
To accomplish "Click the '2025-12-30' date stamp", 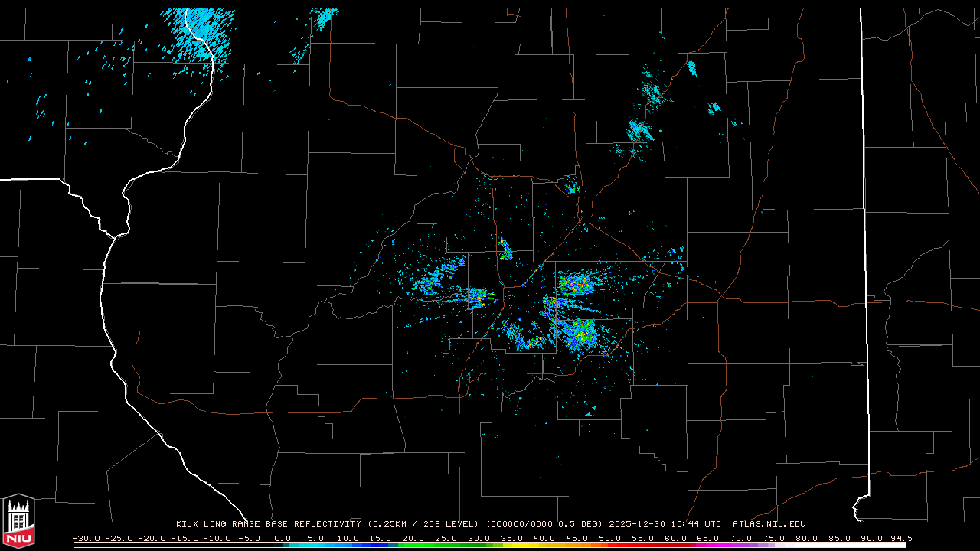I will [636, 524].
